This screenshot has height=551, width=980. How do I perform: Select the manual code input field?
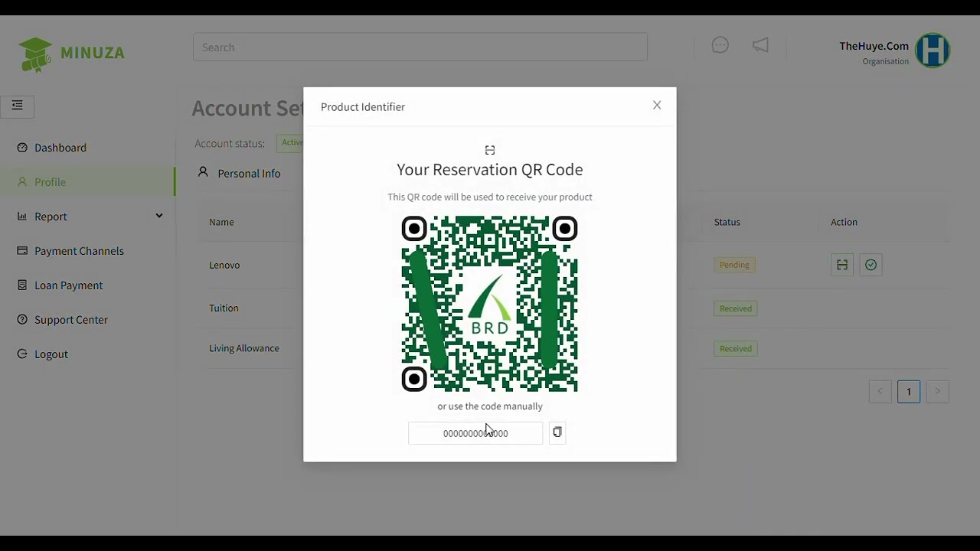tap(475, 433)
